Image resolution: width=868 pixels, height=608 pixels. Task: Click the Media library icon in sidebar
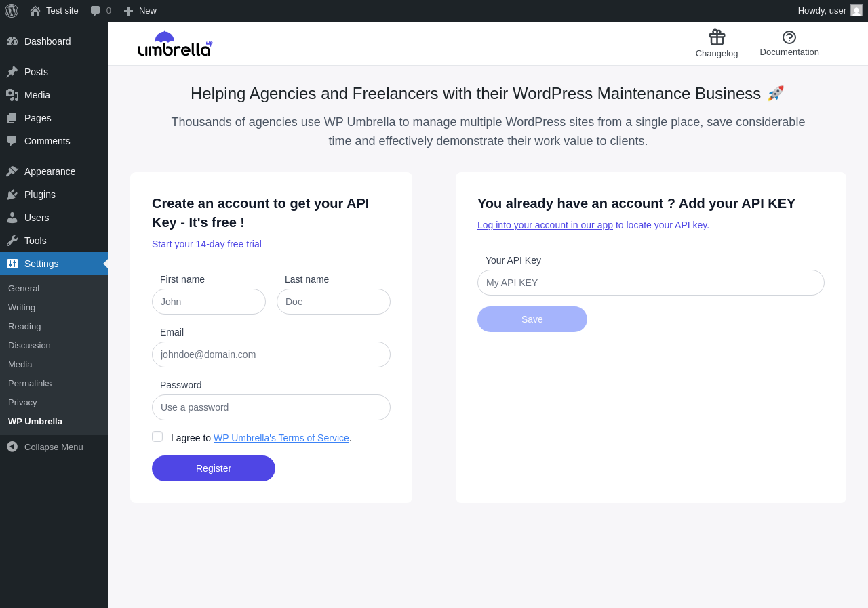(12, 95)
